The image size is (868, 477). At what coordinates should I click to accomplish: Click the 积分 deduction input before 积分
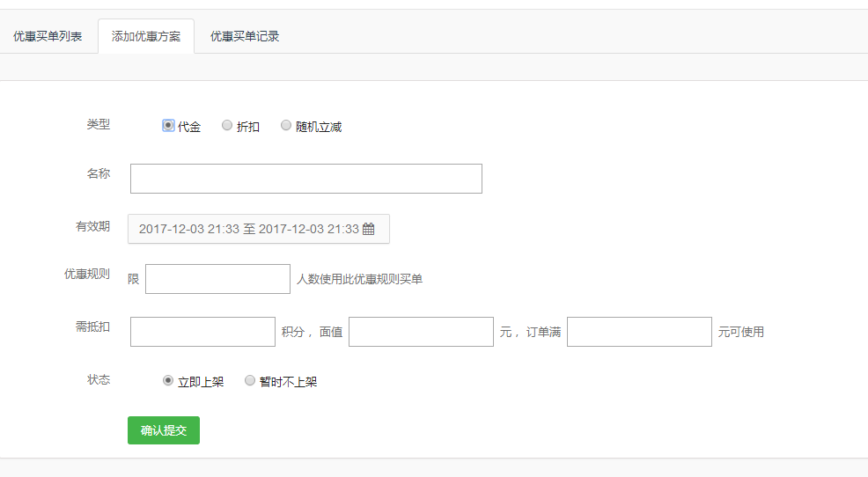202,332
